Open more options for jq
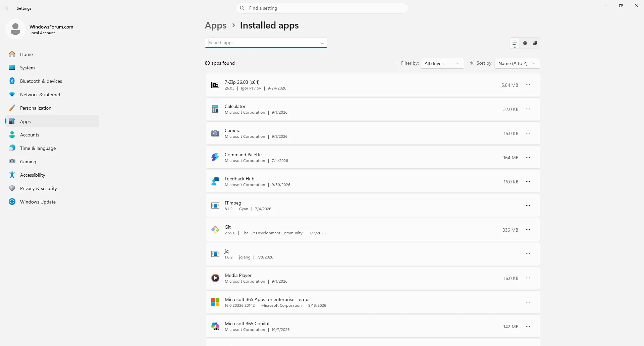Screen dimensions: 644x346 pyautogui.click(x=528, y=254)
